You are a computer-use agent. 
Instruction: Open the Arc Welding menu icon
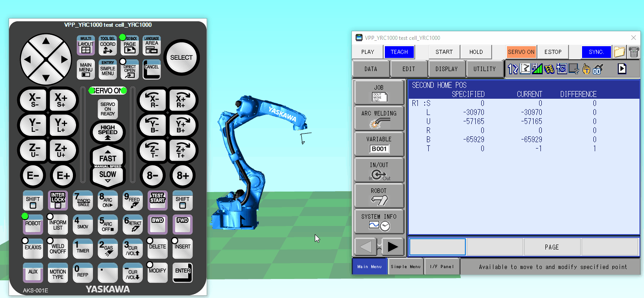pos(379,118)
